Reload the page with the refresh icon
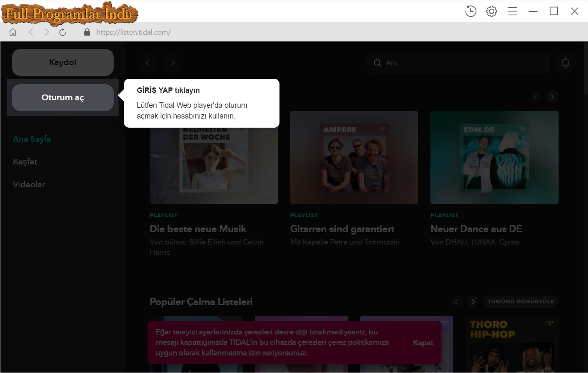588x373 pixels. coord(63,31)
